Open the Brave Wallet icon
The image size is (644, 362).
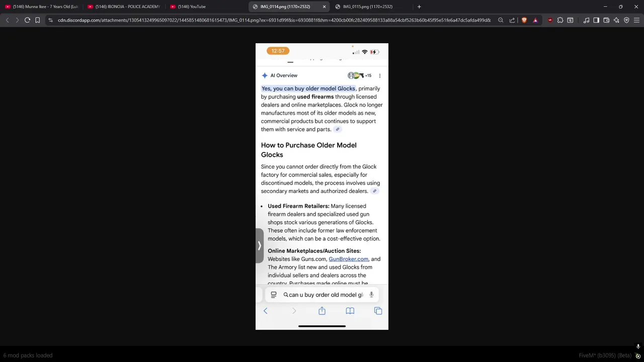tap(606, 20)
